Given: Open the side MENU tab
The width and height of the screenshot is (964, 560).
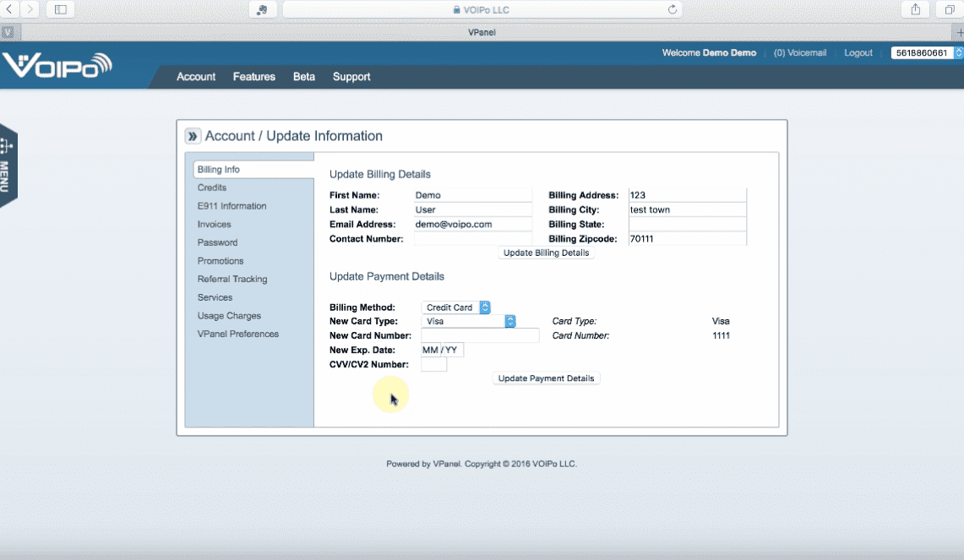Looking at the screenshot, I should [7, 165].
